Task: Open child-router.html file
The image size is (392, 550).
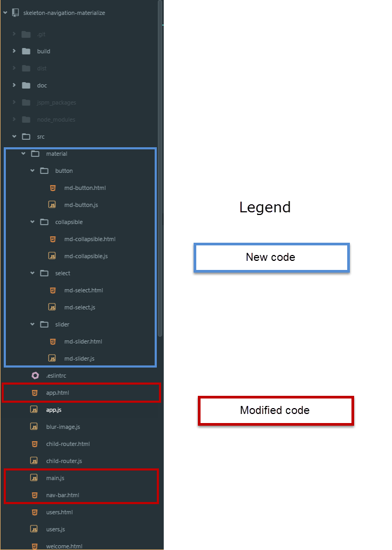Action: pyautogui.click(x=68, y=444)
